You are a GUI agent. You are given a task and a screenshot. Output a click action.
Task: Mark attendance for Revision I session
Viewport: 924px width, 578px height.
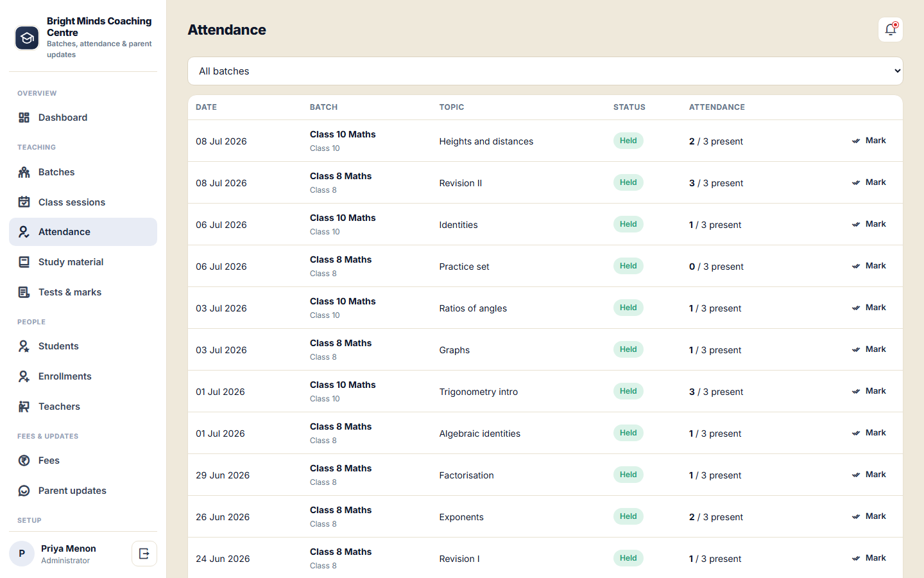869,558
